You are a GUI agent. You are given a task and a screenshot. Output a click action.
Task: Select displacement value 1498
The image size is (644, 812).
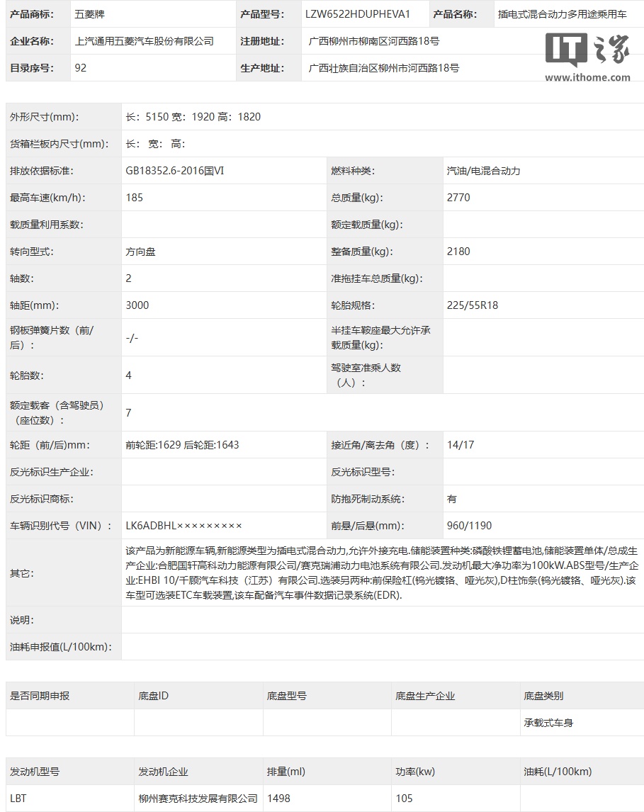click(278, 798)
